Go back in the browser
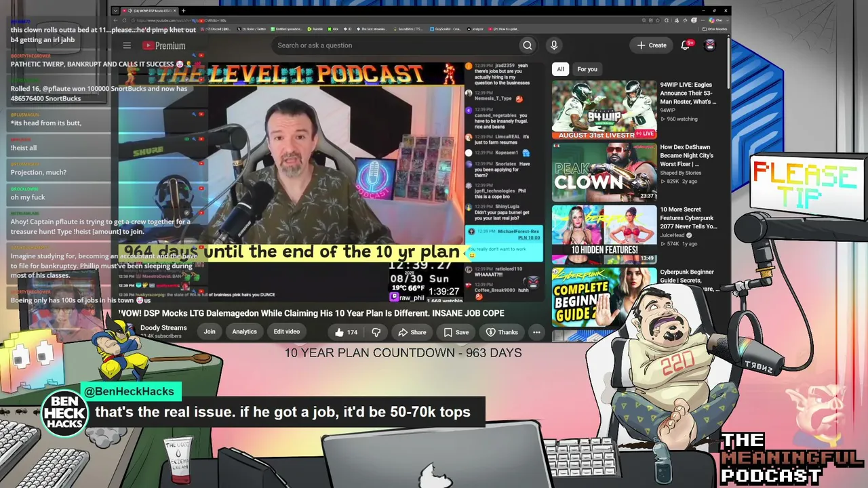 coord(115,20)
